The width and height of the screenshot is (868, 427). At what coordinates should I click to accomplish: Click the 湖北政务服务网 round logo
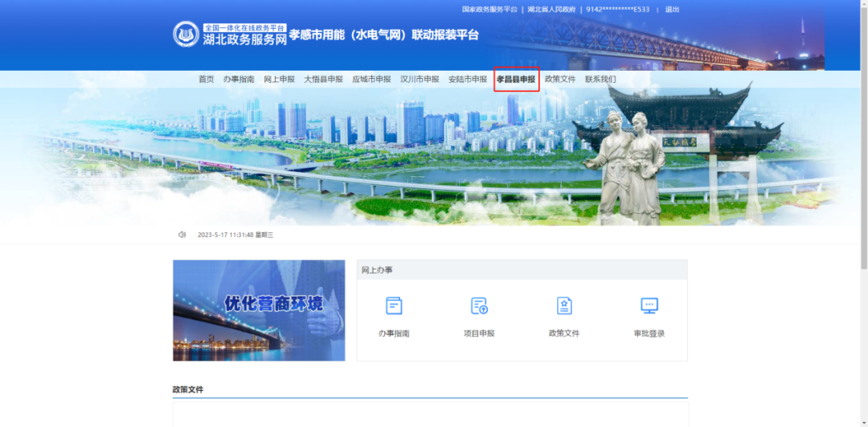(186, 34)
